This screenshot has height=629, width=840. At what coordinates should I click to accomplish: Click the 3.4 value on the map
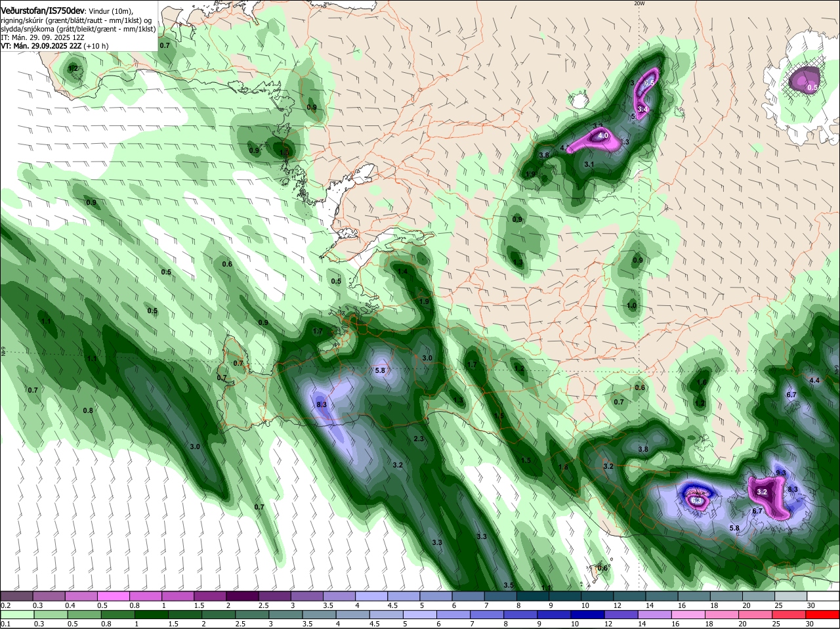tap(642, 109)
